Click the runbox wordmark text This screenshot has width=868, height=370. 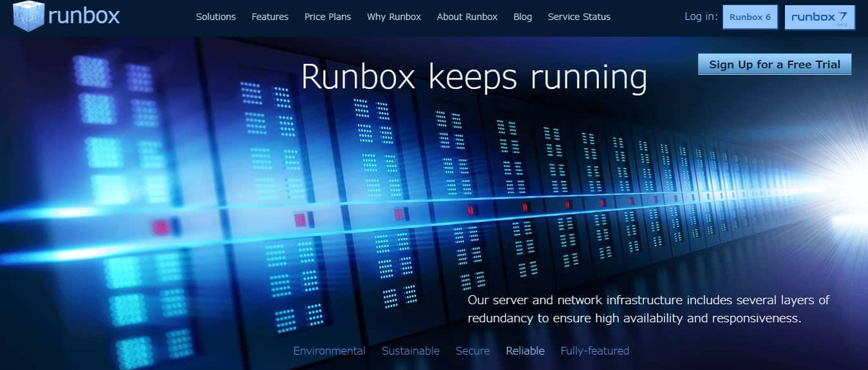point(84,16)
